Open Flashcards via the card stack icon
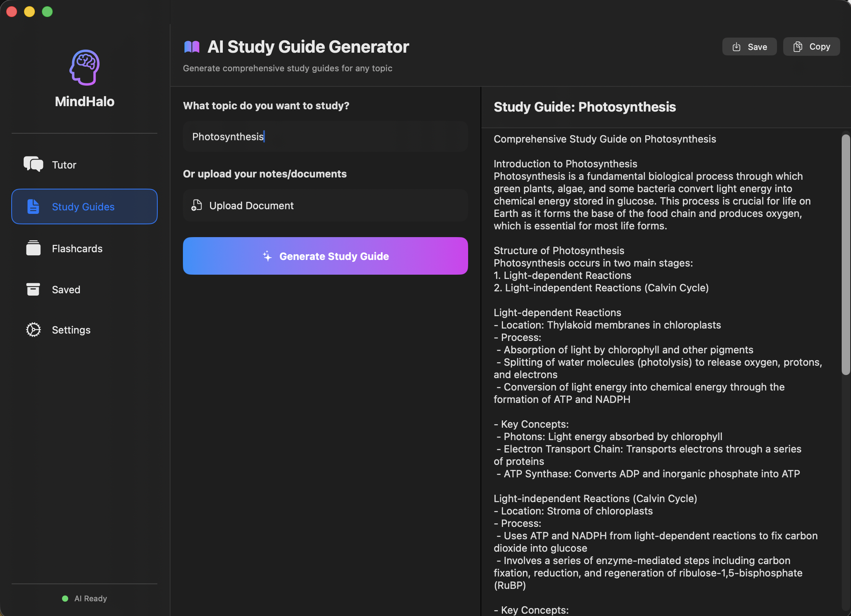This screenshot has width=851, height=616. tap(33, 248)
